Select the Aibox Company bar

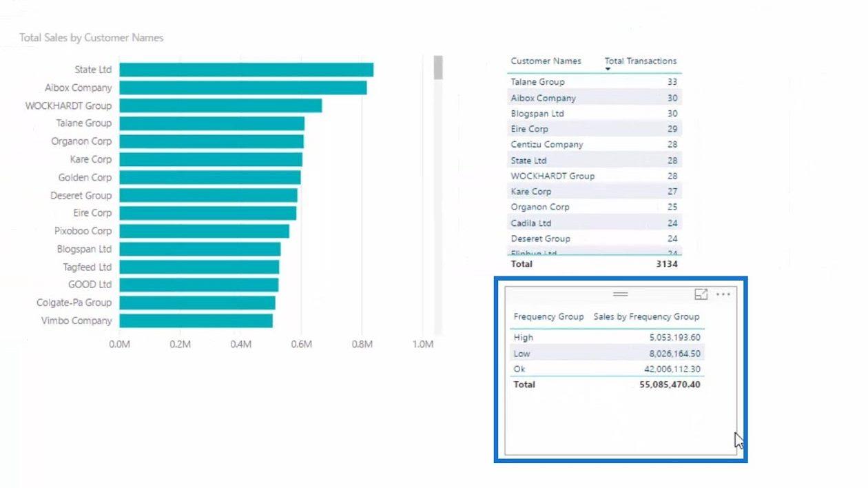242,88
